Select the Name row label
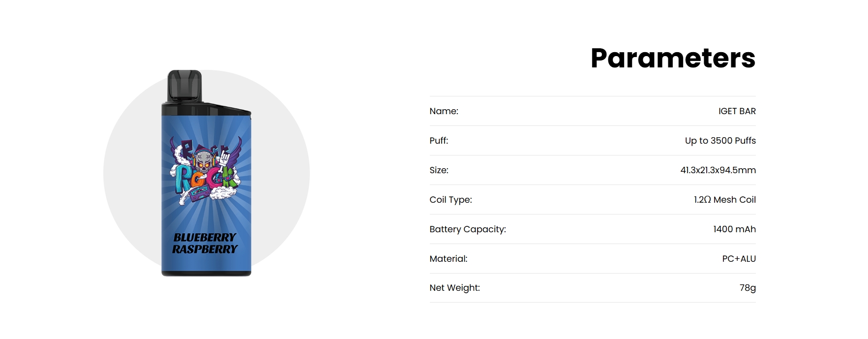The height and width of the screenshot is (339, 868). click(444, 111)
